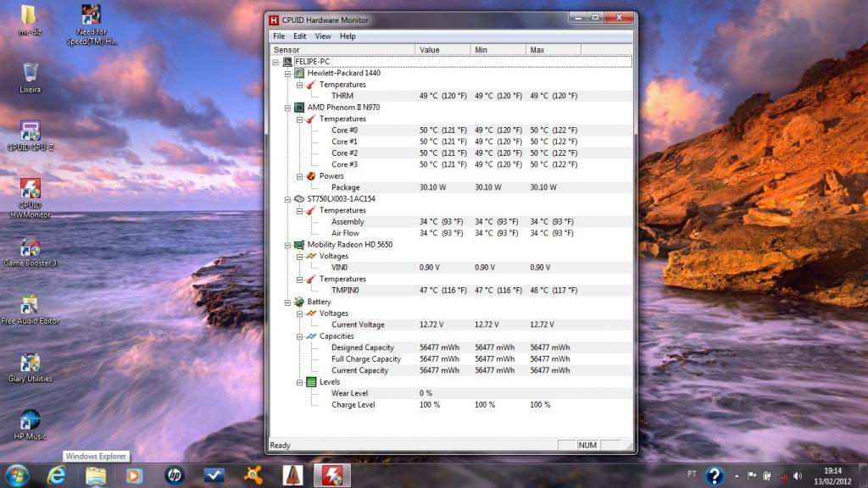Select the Need for Speed desktop shortcut
Image resolution: width=868 pixels, height=488 pixels.
[x=92, y=25]
